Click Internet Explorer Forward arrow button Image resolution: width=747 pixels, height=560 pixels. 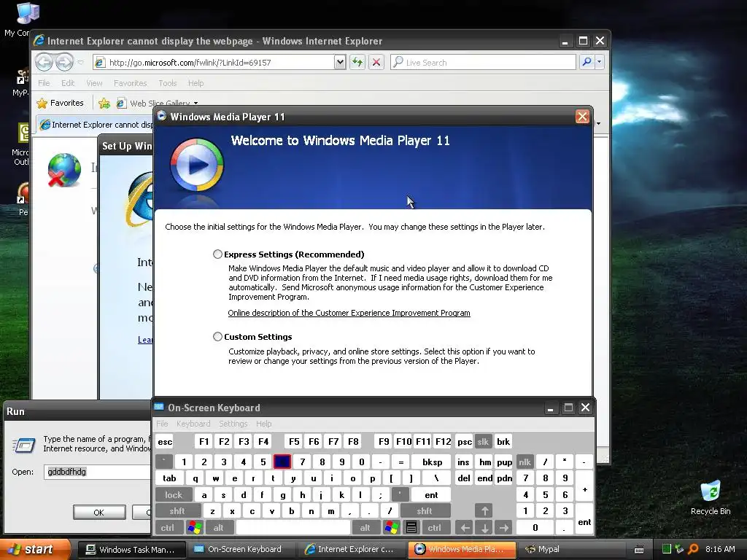tap(64, 62)
